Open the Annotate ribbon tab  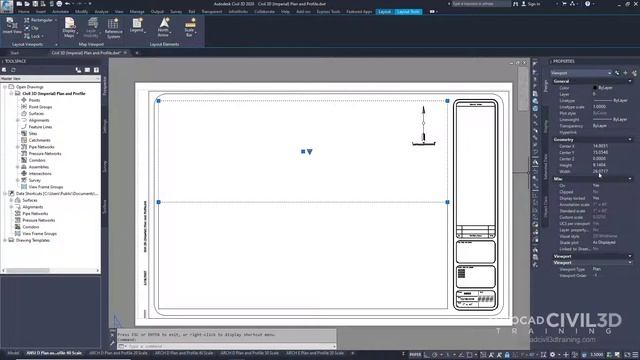[60, 12]
